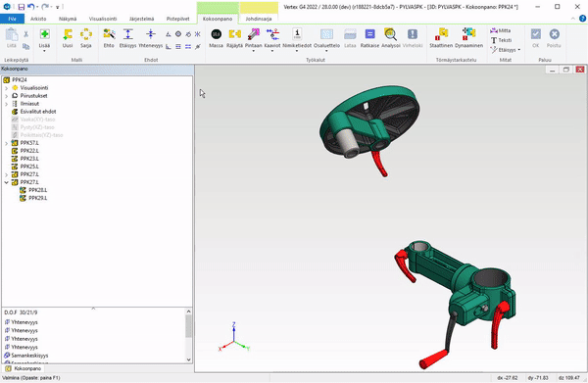This screenshot has width=588, height=383.
Task: Click the constraint list scrollbar down arrow
Action: click(188, 359)
